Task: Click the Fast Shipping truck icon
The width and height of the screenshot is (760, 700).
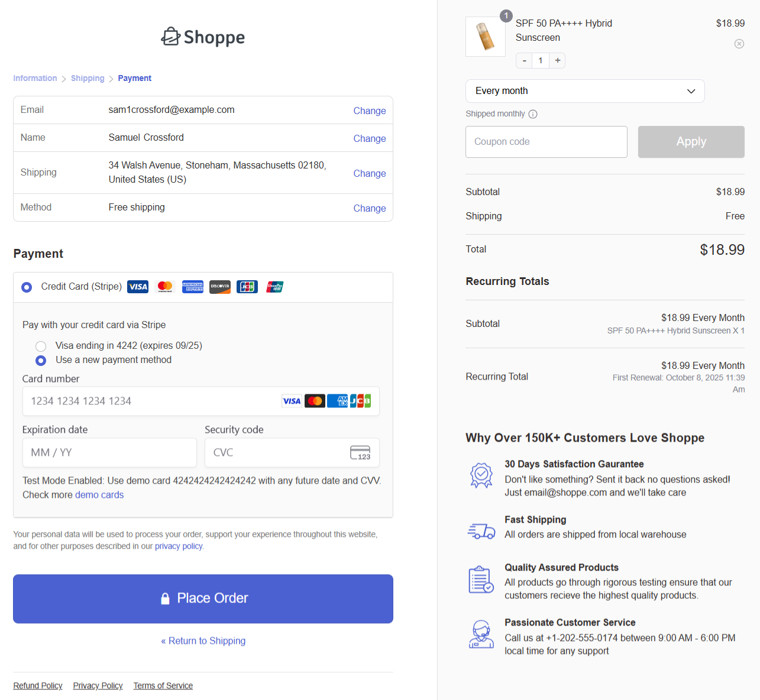Action: tap(481, 530)
